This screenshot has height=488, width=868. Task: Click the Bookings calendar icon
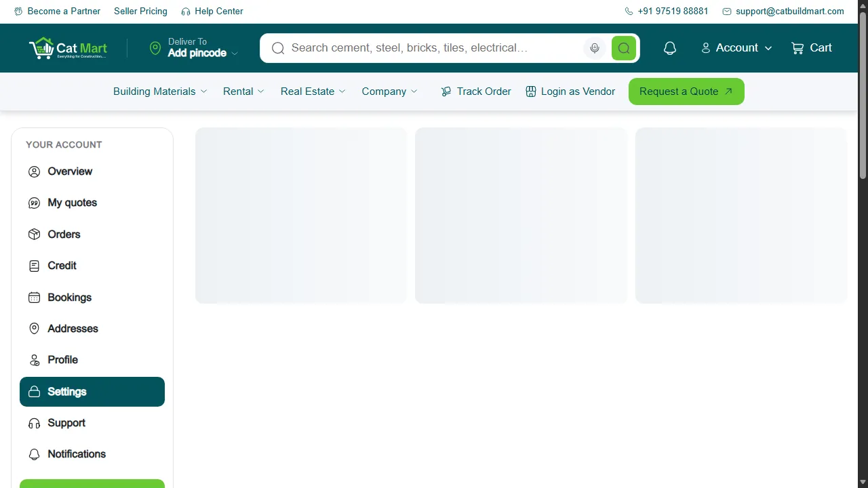pyautogui.click(x=35, y=298)
